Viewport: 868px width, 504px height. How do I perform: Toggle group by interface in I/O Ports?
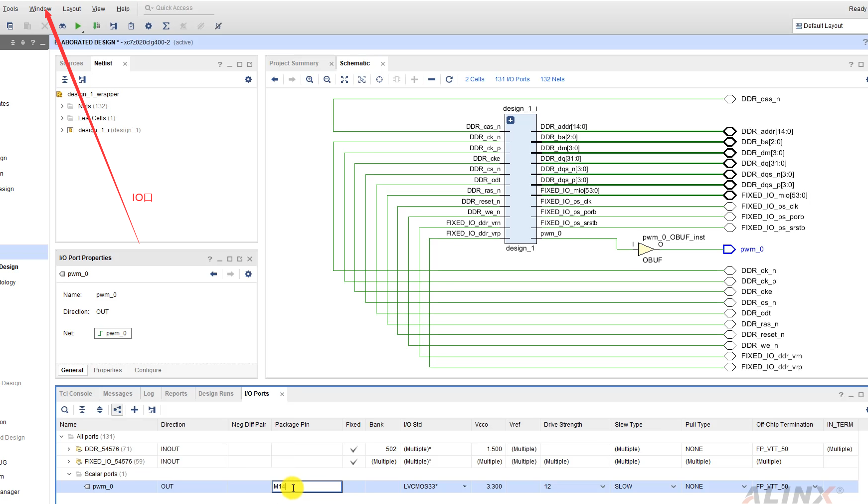[117, 410]
